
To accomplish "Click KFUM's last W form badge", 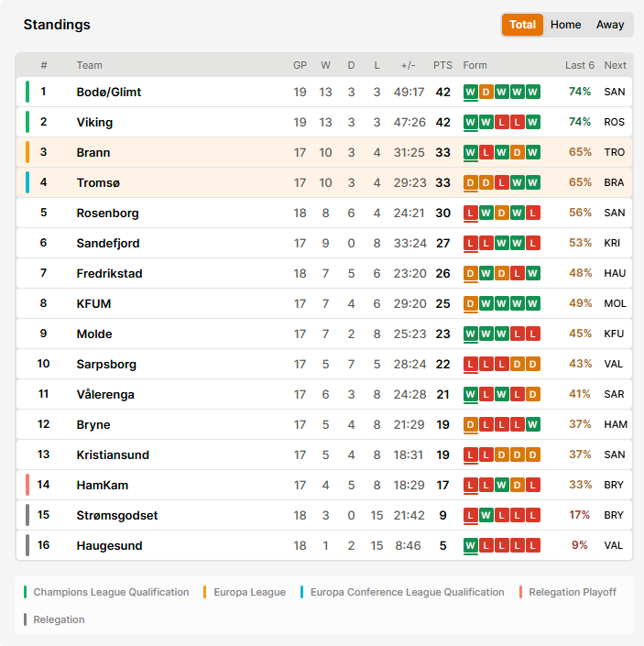I will (533, 303).
